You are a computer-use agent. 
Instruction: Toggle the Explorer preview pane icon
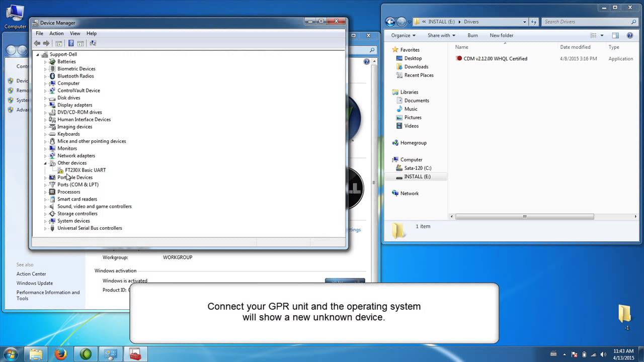pyautogui.click(x=615, y=35)
